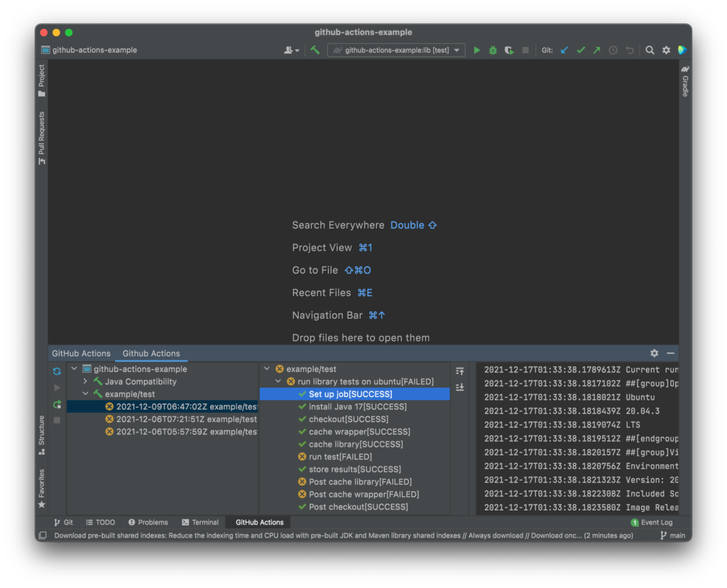Viewport: 727px width, 588px height.
Task: Collapse the run library tests on ubuntu job
Action: pos(278,381)
